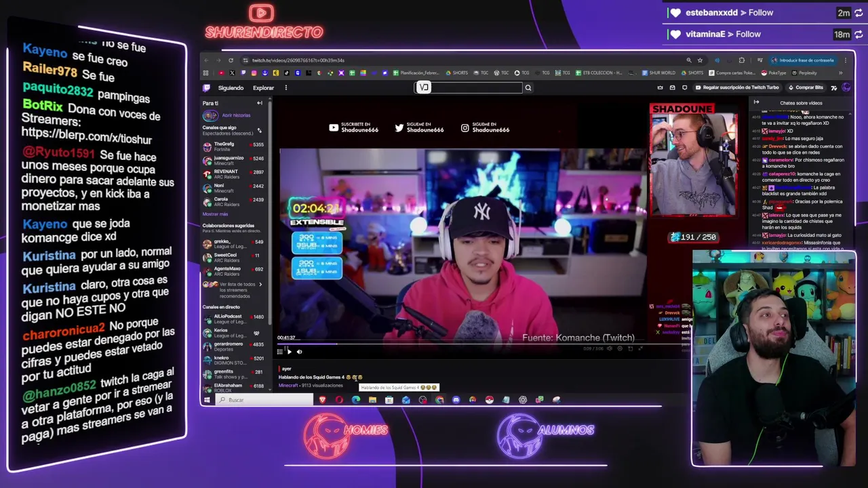Open gerardromero channel in sidebar
Screen dimensions: 868x488
pos(234,346)
